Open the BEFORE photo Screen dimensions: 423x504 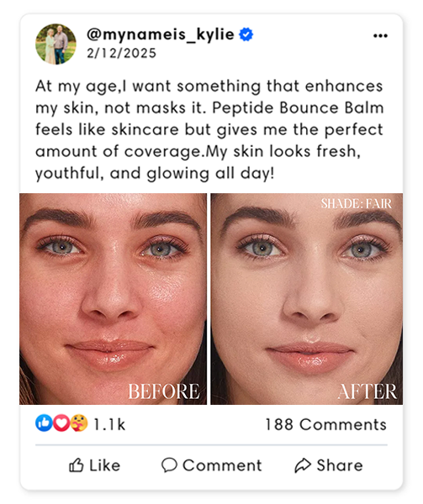[113, 299]
